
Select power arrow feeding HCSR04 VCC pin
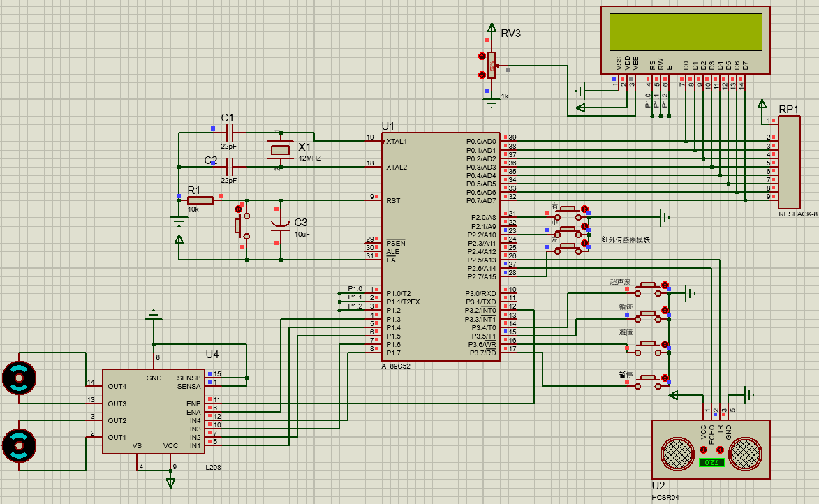click(x=674, y=395)
